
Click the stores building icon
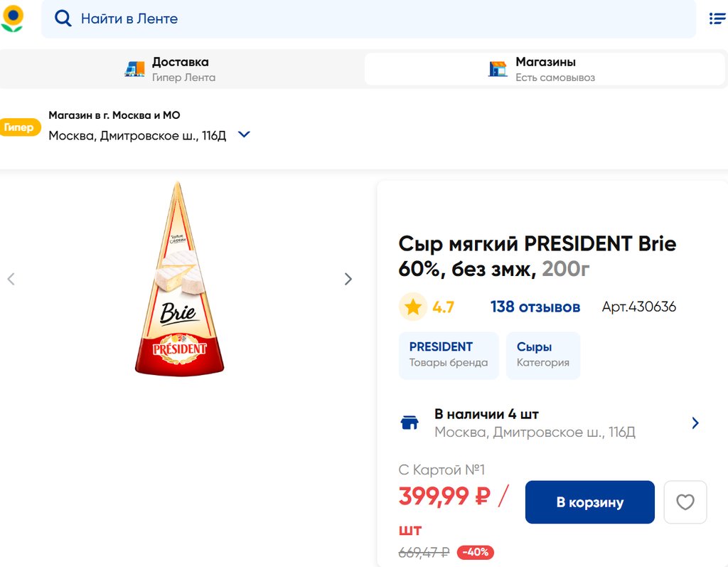tap(498, 69)
